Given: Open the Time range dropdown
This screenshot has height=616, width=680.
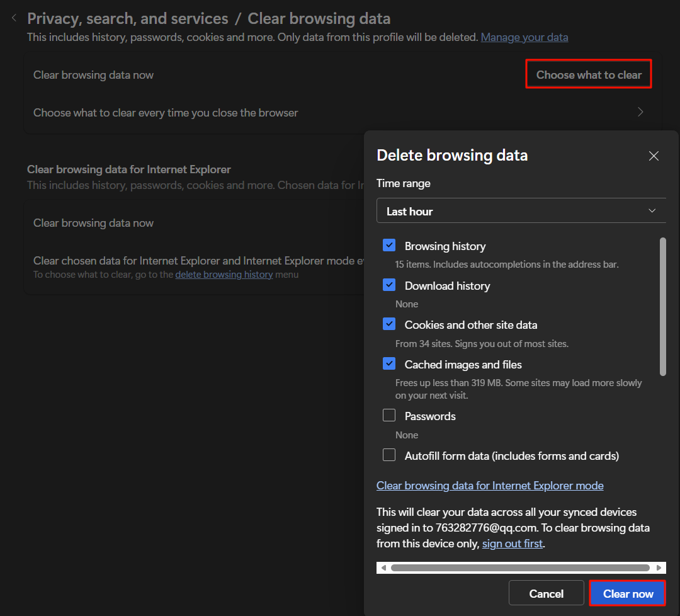Looking at the screenshot, I should coord(521,211).
